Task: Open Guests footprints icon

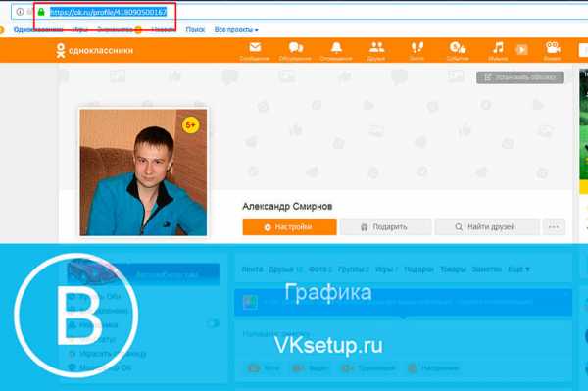Action: coord(417,48)
